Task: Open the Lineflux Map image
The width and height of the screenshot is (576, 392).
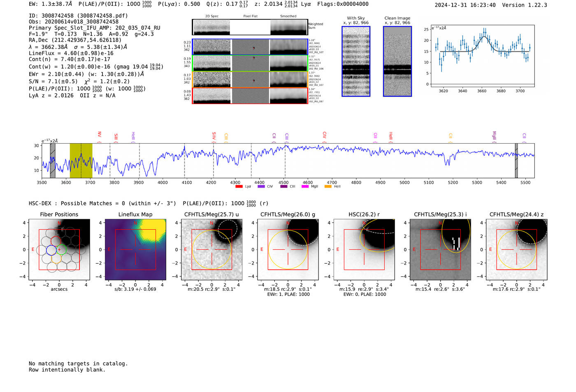Action: pos(135,250)
